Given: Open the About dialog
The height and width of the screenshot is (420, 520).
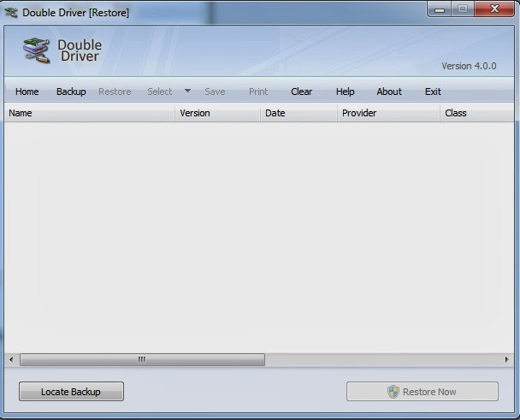Looking at the screenshot, I should (389, 92).
